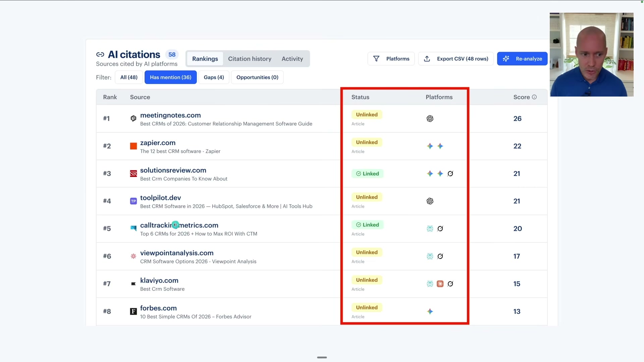Image resolution: width=644 pixels, height=362 pixels.
Task: Click the Re-analyze button
Action: click(x=522, y=59)
